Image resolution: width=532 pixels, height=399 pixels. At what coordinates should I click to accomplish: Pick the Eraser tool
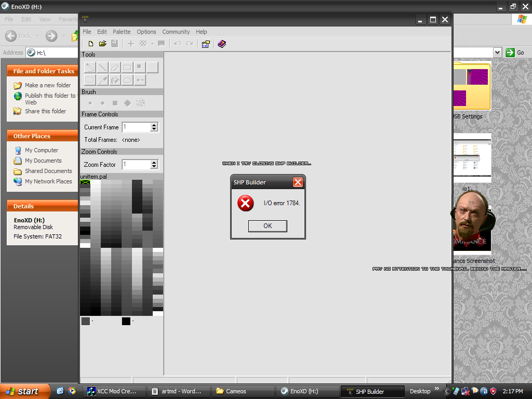(115, 68)
